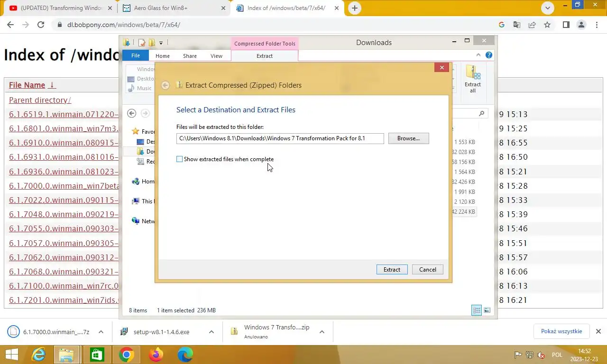Image resolution: width=607 pixels, height=364 pixels.
Task: Bookmark this page with star
Action: coord(547,25)
